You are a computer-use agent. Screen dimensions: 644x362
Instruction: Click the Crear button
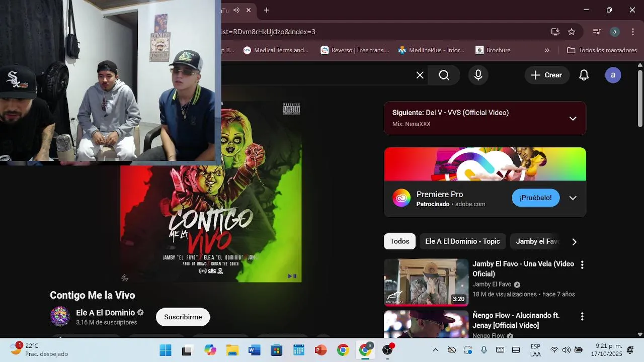point(547,75)
